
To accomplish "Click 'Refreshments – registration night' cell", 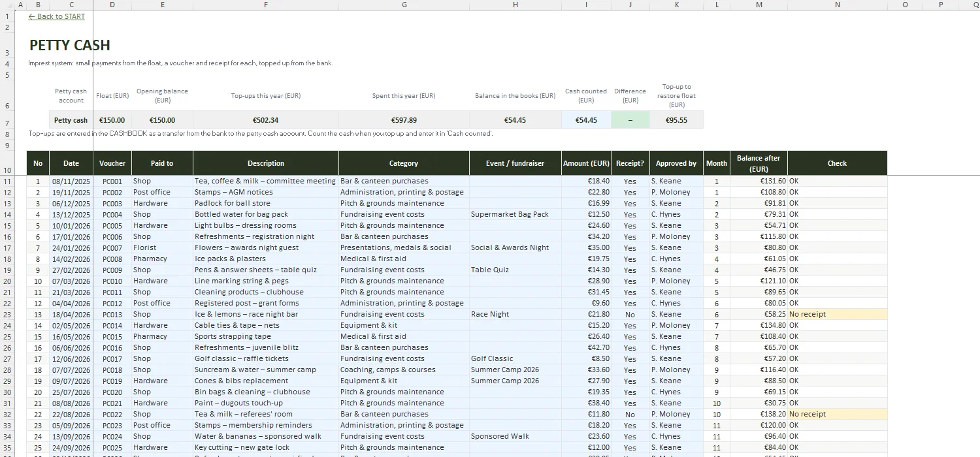I will pyautogui.click(x=266, y=236).
